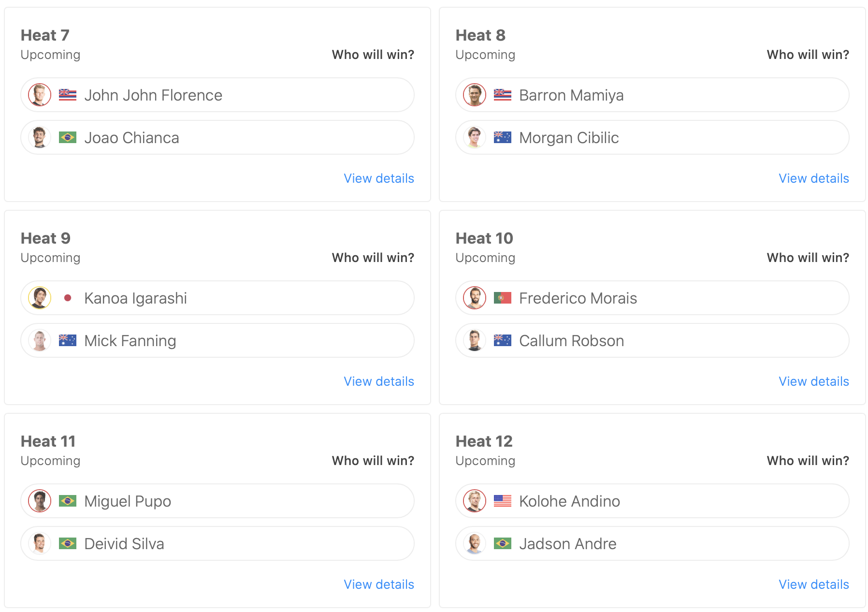
Task: Click the USA flag beside Kolohe Andino
Action: click(x=503, y=501)
